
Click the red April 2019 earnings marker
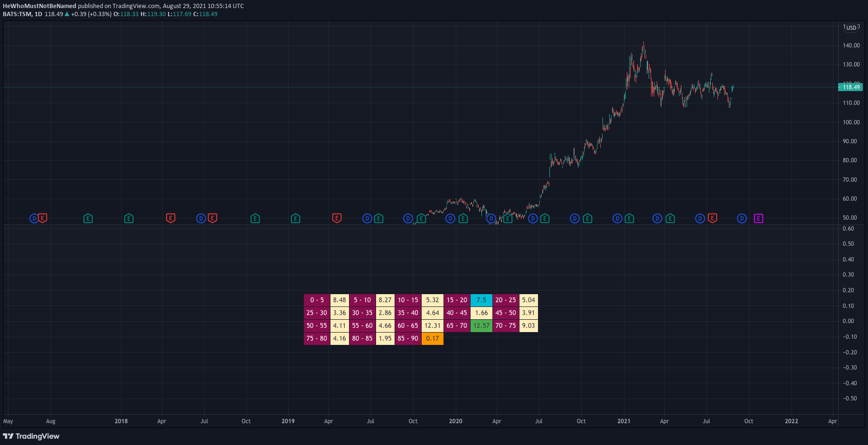pyautogui.click(x=337, y=218)
